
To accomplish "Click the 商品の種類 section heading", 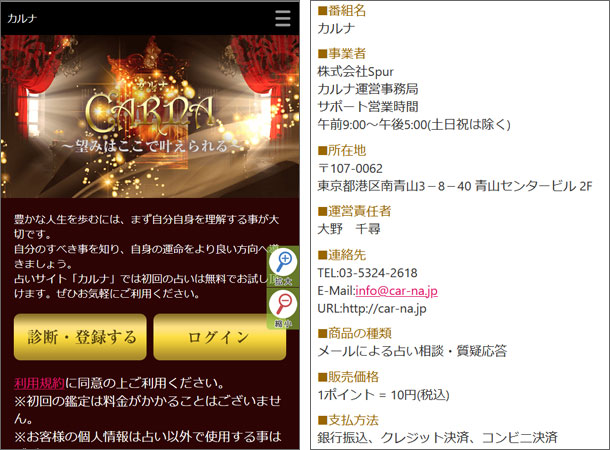I will 354,333.
